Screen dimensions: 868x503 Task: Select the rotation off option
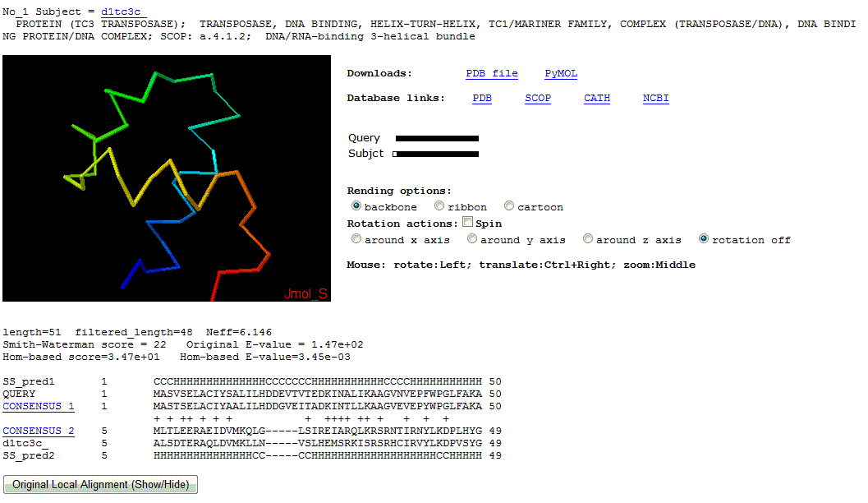coord(704,239)
